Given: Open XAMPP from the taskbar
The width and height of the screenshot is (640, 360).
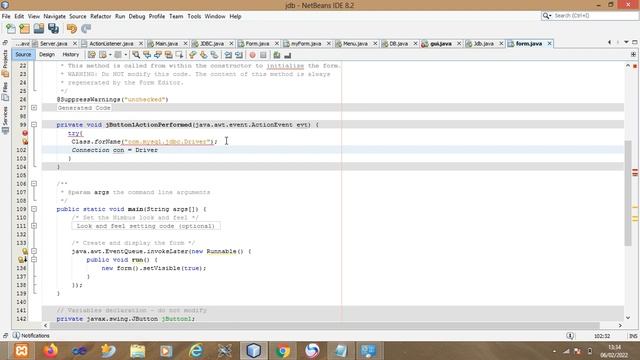Looking at the screenshot, I should click(22, 351).
